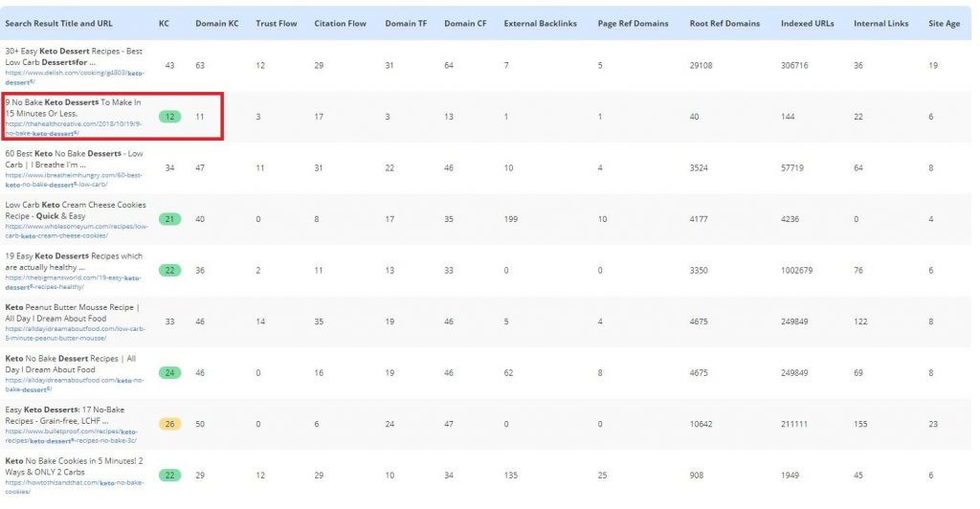Open 'Keto No Bake Dessert Recipes' title
This screenshot has width=980, height=509.
tap(70, 364)
